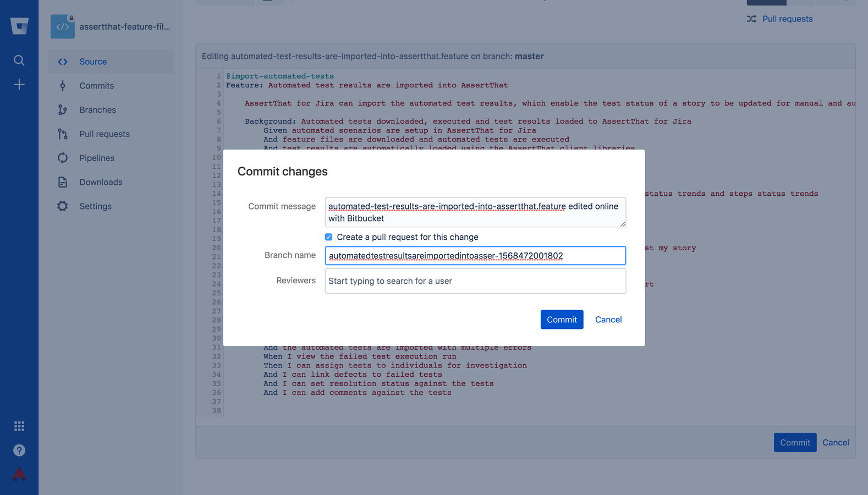This screenshot has height=495, width=868.
Task: Click the 'And I can link defects' line
Action: pos(353,375)
